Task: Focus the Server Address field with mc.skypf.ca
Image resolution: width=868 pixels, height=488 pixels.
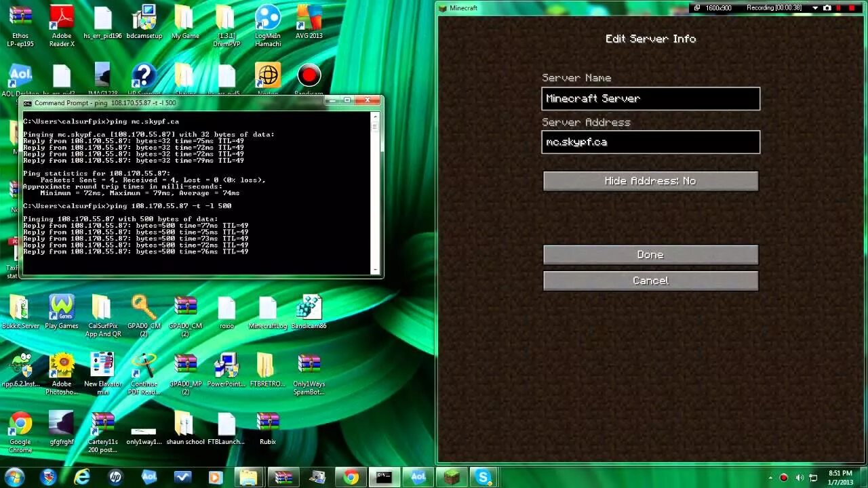Action: (651, 142)
